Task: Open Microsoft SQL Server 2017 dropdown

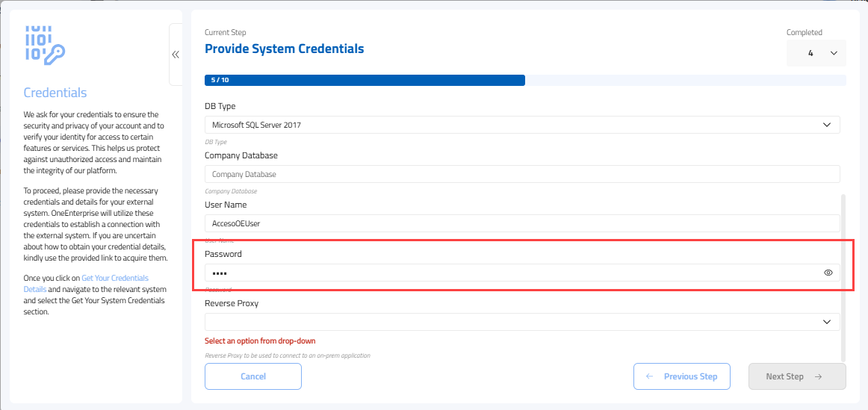Action: (x=515, y=125)
